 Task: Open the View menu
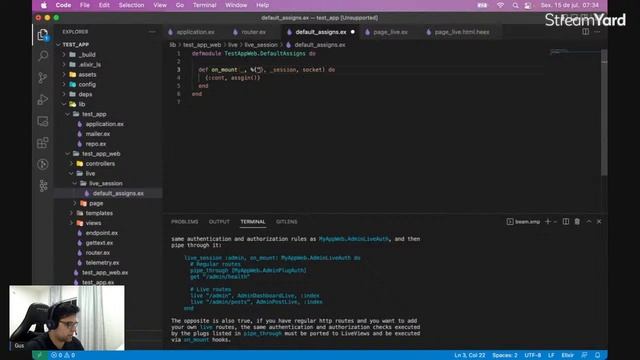(160, 5)
